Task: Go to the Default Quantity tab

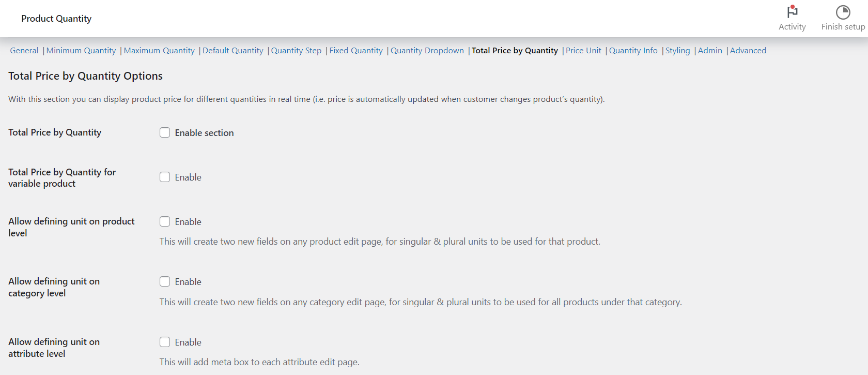Action: 233,51
